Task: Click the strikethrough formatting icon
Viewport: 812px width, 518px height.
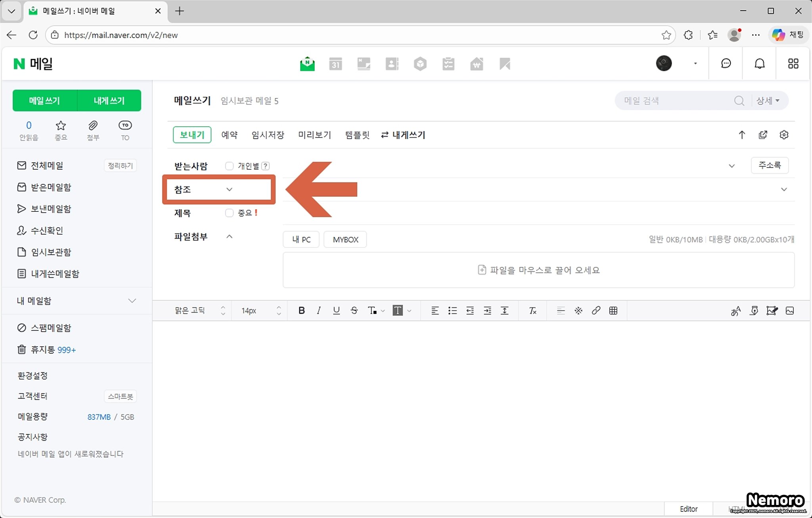Action: 354,311
